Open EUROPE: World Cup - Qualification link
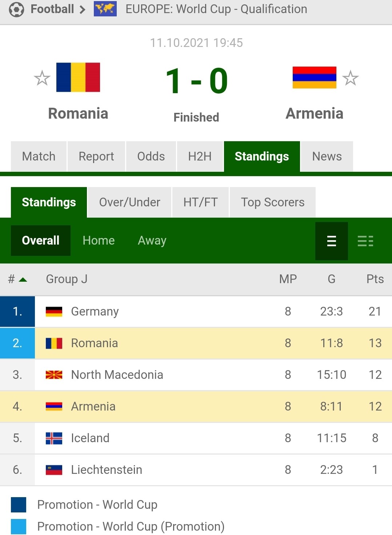392x535 pixels. (216, 9)
